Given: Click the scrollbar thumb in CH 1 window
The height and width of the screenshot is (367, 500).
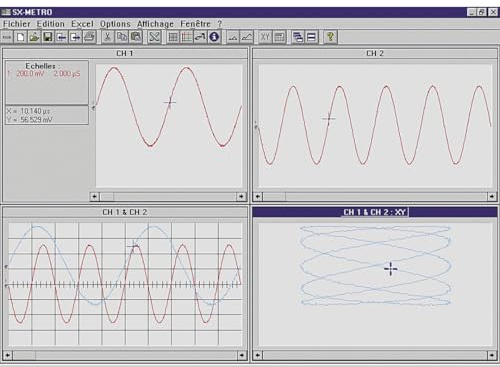Looking at the screenshot, I should click(107, 197).
